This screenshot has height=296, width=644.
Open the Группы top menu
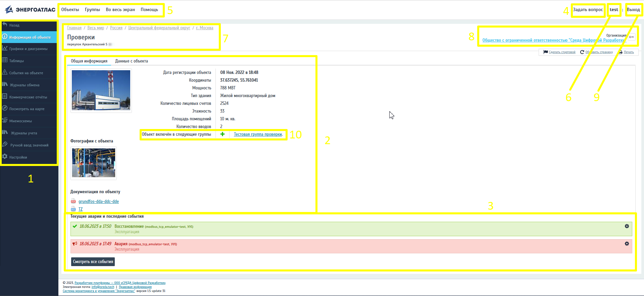pos(92,10)
